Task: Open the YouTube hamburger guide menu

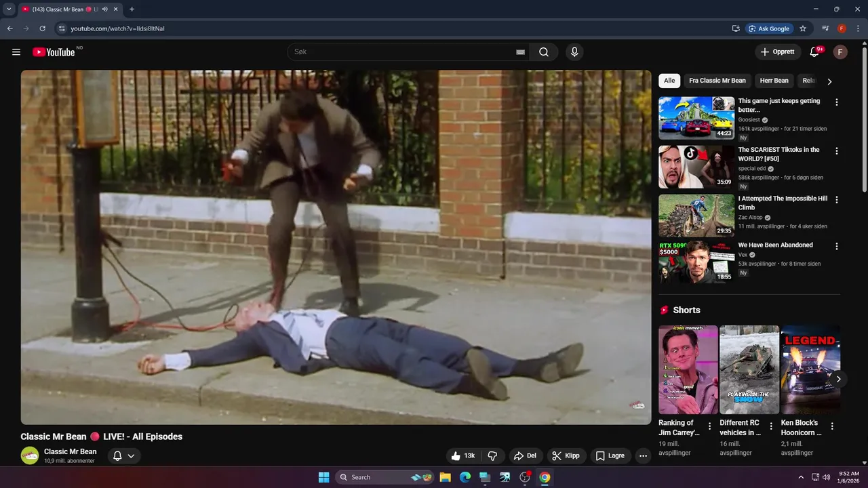Action: click(16, 52)
